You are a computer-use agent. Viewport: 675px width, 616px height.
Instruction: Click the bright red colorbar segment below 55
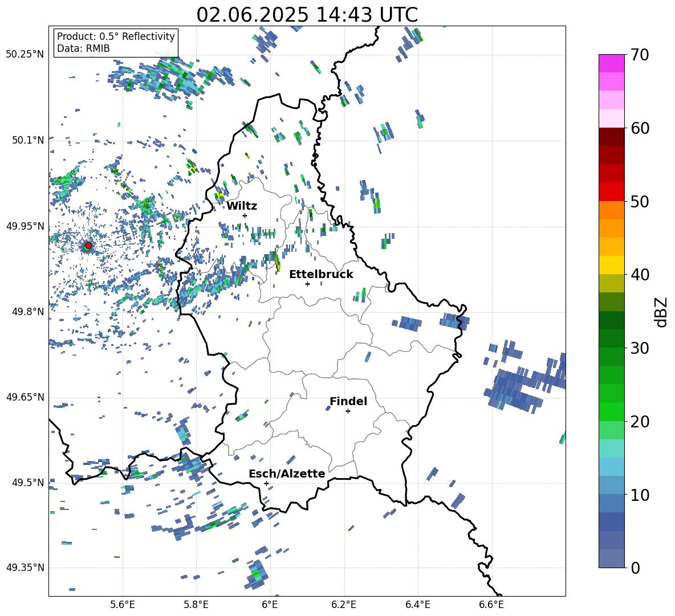[x=611, y=192]
